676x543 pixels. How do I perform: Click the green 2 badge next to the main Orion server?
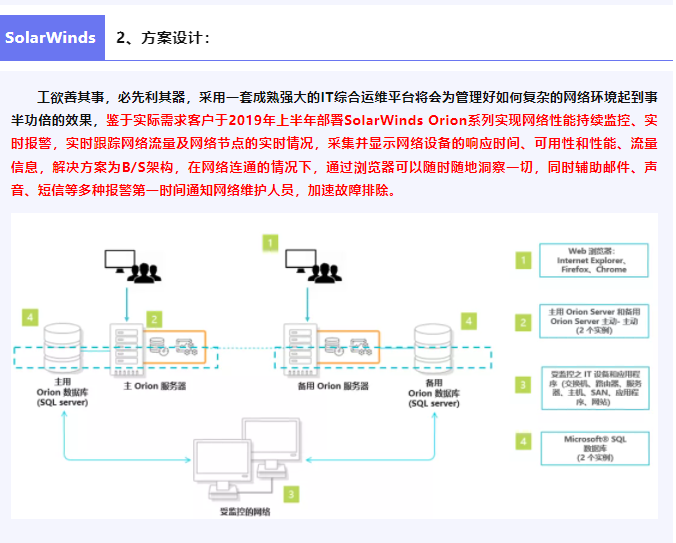pyautogui.click(x=154, y=320)
